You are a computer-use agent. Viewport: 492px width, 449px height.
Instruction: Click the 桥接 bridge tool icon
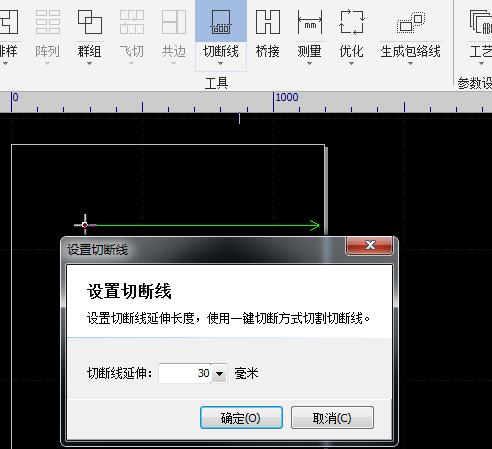tap(268, 22)
